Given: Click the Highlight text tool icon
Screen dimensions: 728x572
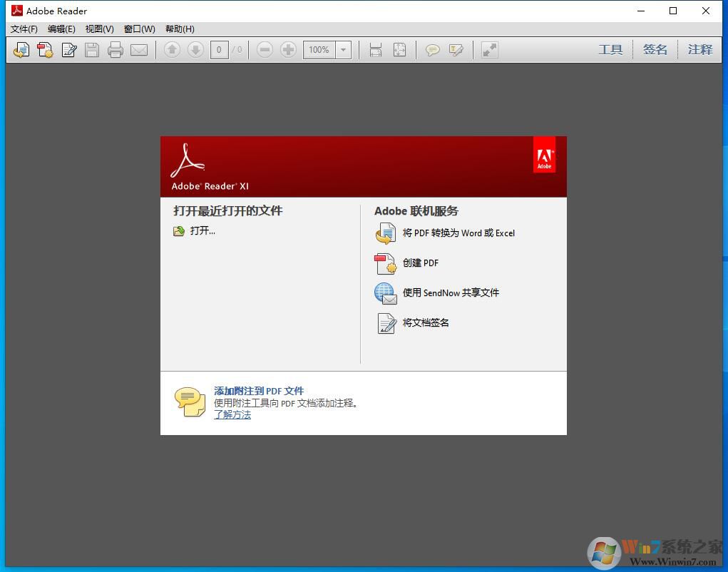Looking at the screenshot, I should 456,49.
